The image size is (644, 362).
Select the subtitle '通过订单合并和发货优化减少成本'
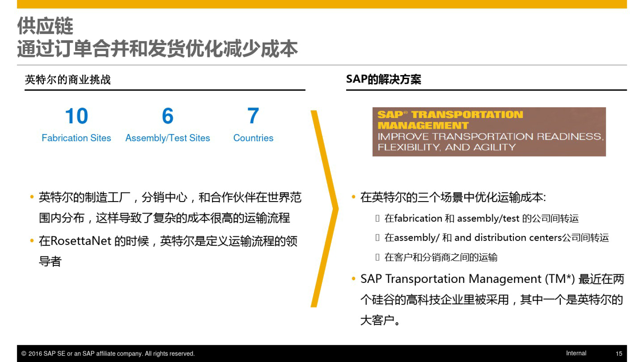[158, 49]
